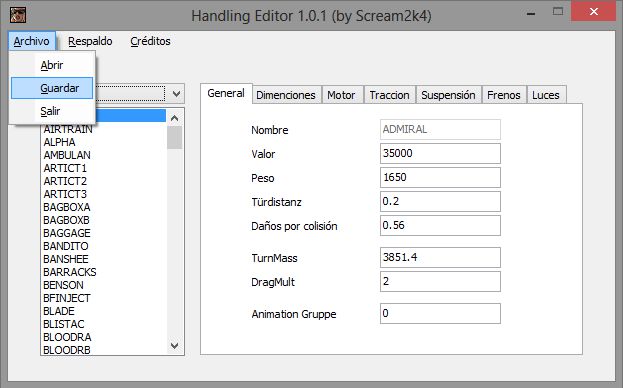Choose Salir from the Archivo menu
This screenshot has width=623, height=388.
click(52, 111)
